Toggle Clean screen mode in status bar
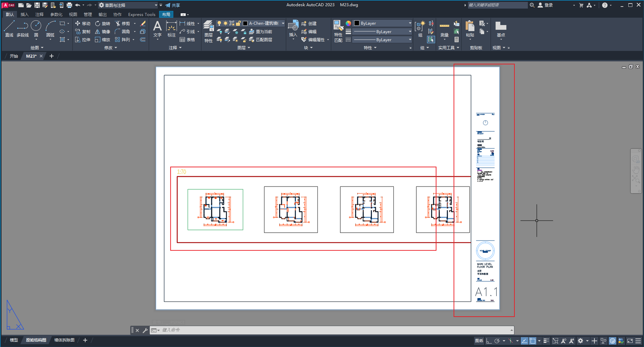This screenshot has height=347, width=644. (630, 341)
